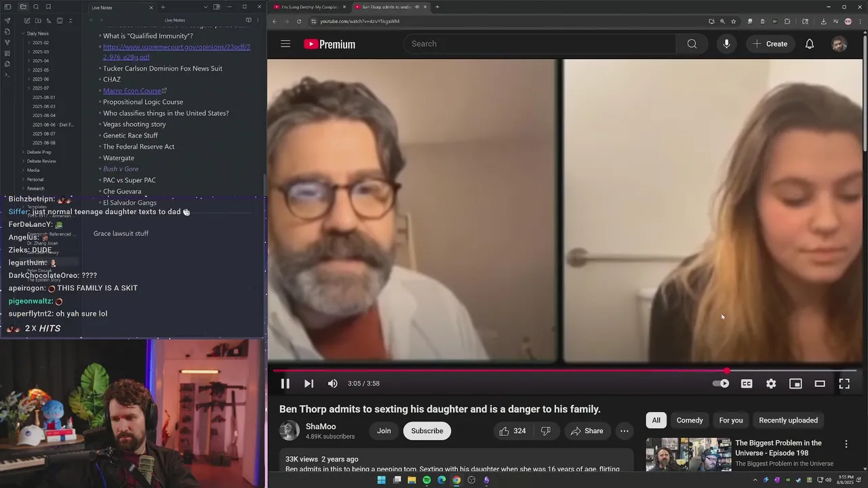Open the ShaMoo channel name link
The image size is (868, 488).
click(321, 426)
